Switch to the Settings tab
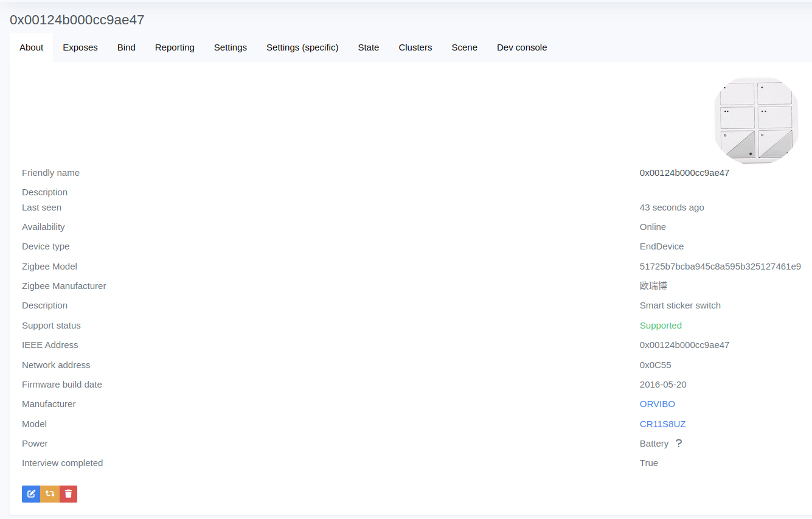The width and height of the screenshot is (812, 519). [230, 47]
